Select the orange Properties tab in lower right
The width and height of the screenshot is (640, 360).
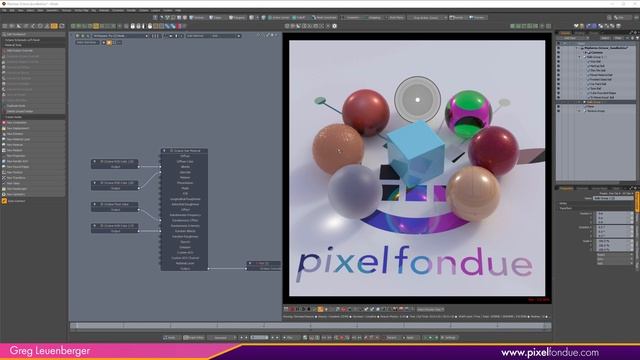[x=567, y=188]
